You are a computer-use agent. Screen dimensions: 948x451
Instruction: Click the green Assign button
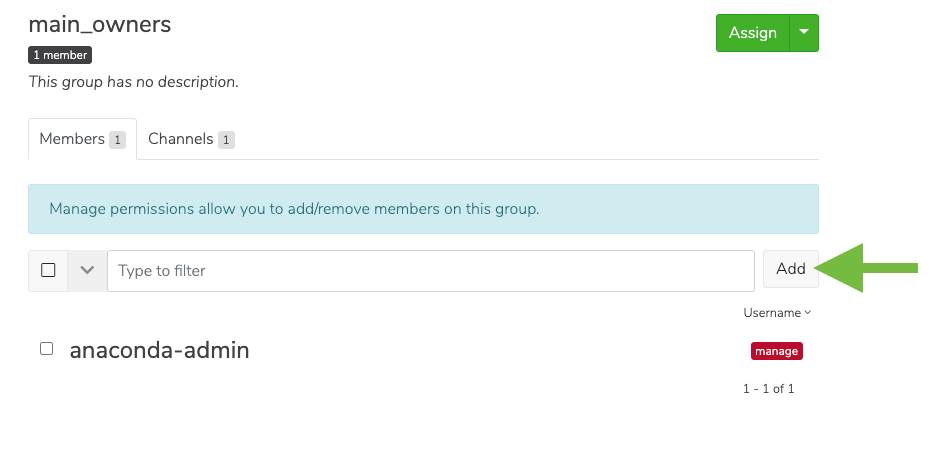(x=753, y=33)
